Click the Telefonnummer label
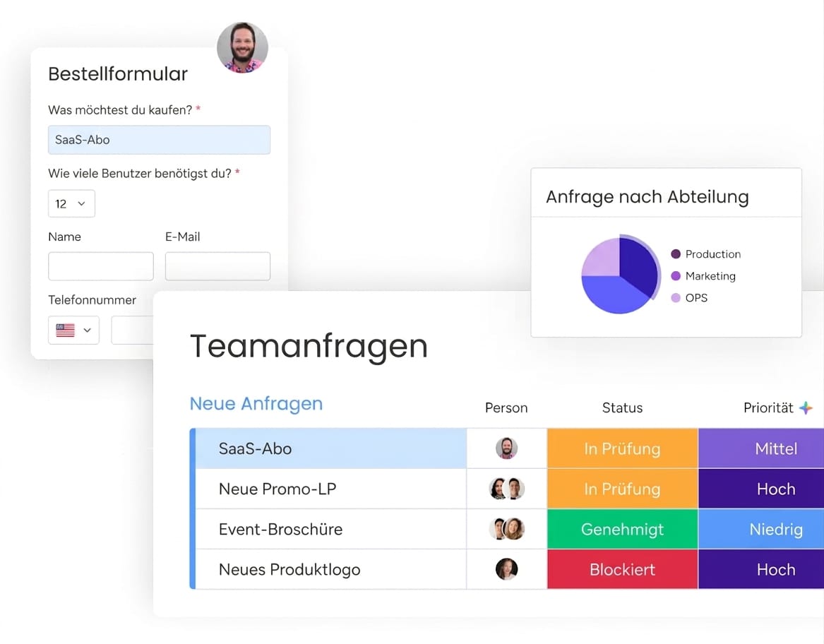 click(x=92, y=299)
